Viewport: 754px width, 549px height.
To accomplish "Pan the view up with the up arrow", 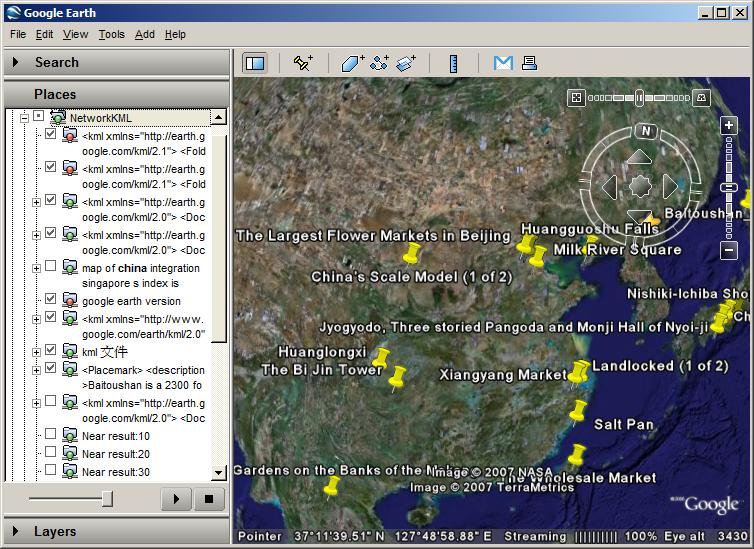I will [x=640, y=157].
